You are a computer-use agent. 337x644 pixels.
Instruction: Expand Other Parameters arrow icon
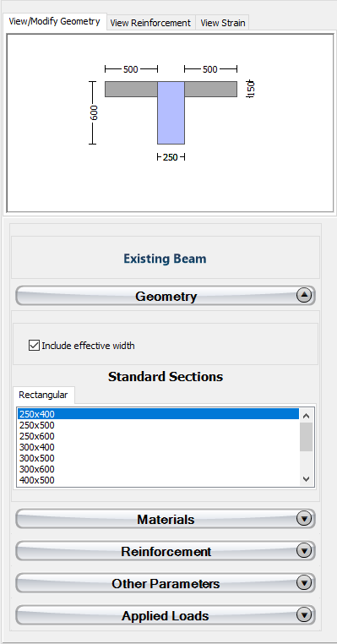[304, 583]
